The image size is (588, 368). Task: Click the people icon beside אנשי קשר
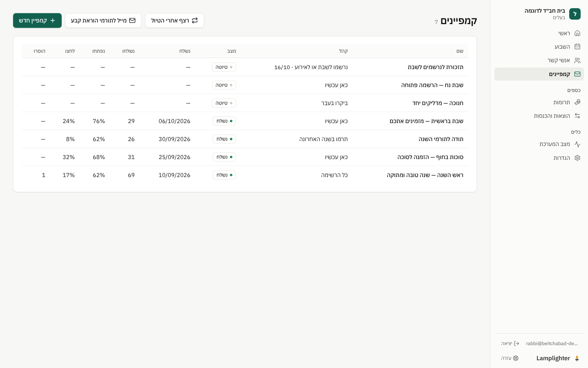tap(577, 61)
